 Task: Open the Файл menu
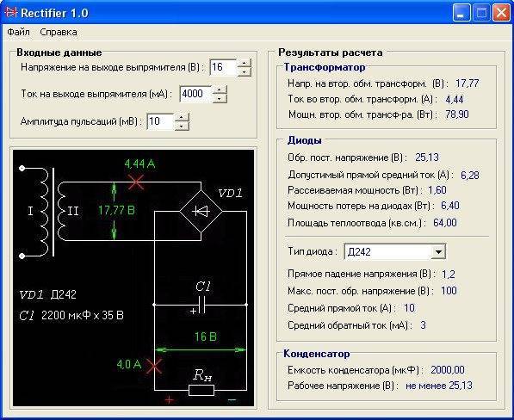coord(18,32)
